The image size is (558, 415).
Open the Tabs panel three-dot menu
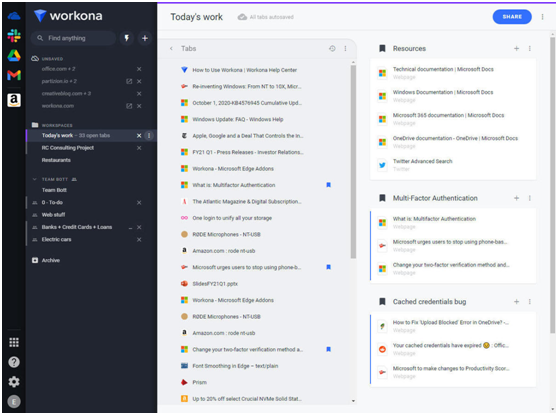pos(345,48)
